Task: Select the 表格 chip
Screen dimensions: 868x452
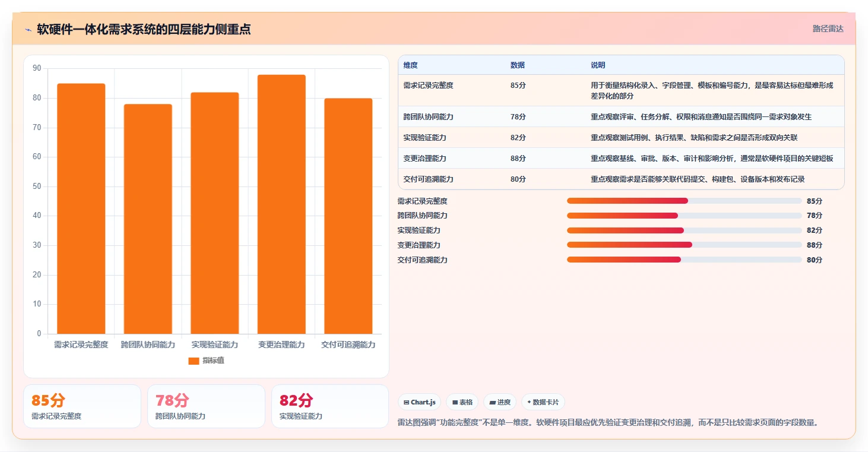Action: (x=462, y=402)
